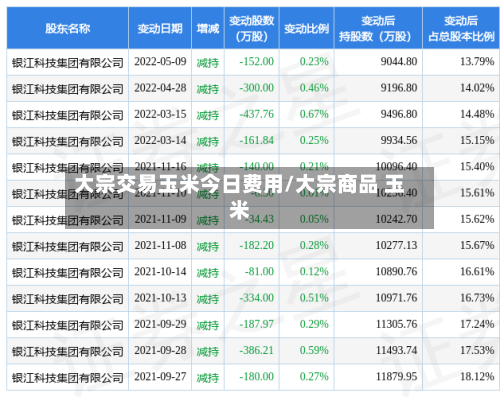Select the holding value 10971.76
Viewport: 500px width, 397px height.
pyautogui.click(x=396, y=298)
